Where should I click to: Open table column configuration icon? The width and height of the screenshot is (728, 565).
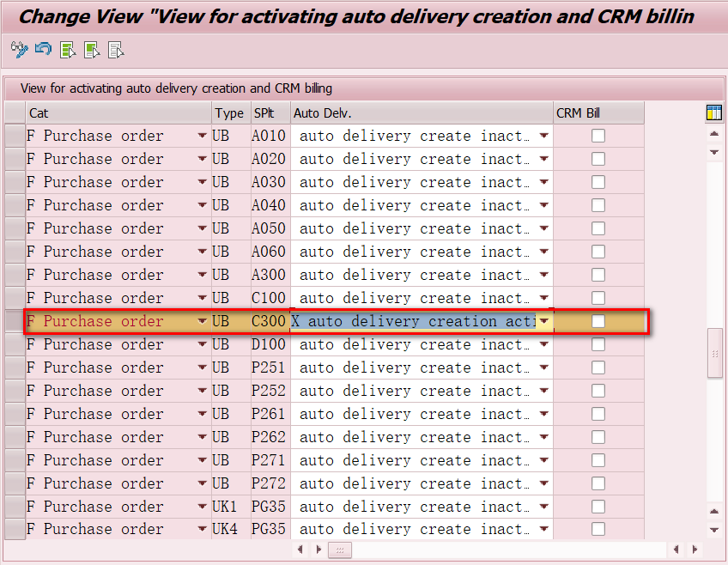pyautogui.click(x=713, y=112)
